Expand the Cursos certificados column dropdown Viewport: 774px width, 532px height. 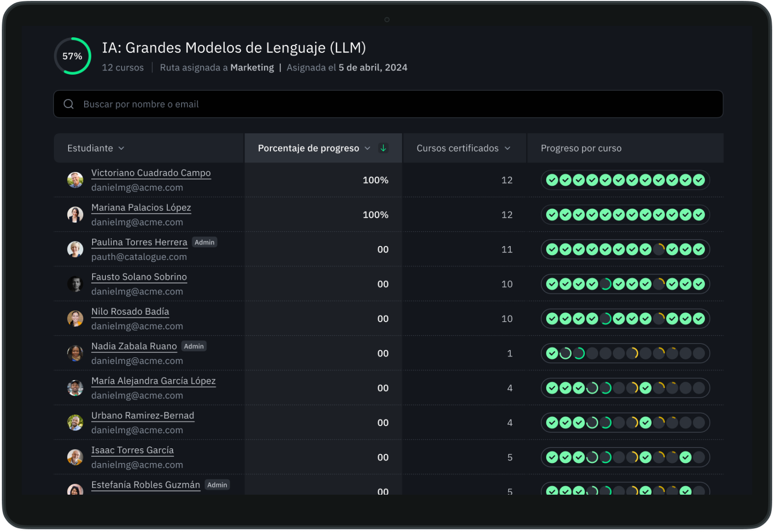pos(507,148)
